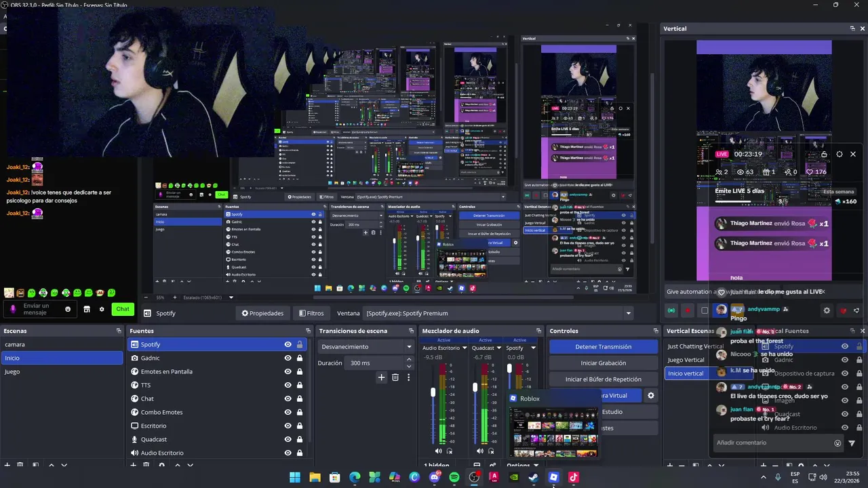868x488 pixels.
Task: Adjust the Audio Escritorio volume fader
Action: (x=433, y=392)
